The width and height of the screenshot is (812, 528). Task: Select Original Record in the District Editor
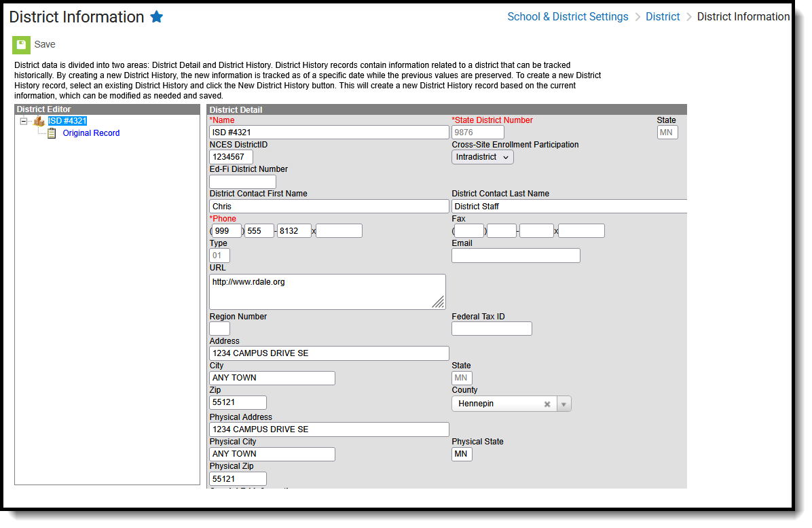pyautogui.click(x=91, y=133)
